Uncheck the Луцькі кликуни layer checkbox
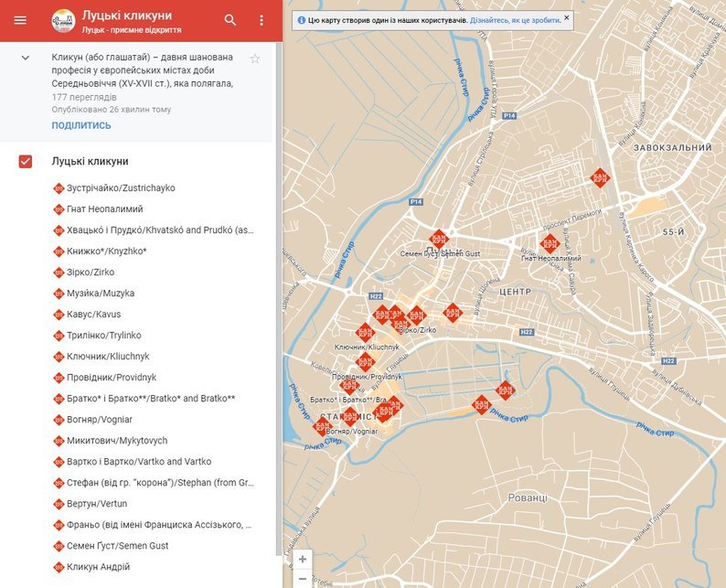The width and height of the screenshot is (726, 588). pyautogui.click(x=26, y=162)
